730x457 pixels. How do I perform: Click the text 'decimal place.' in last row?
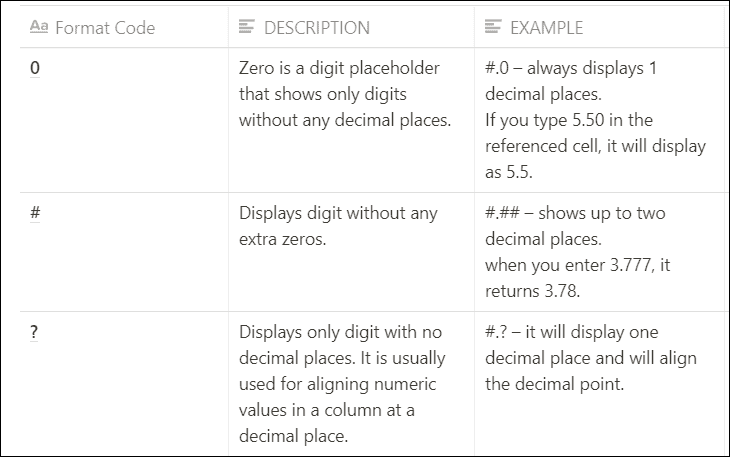(293, 436)
